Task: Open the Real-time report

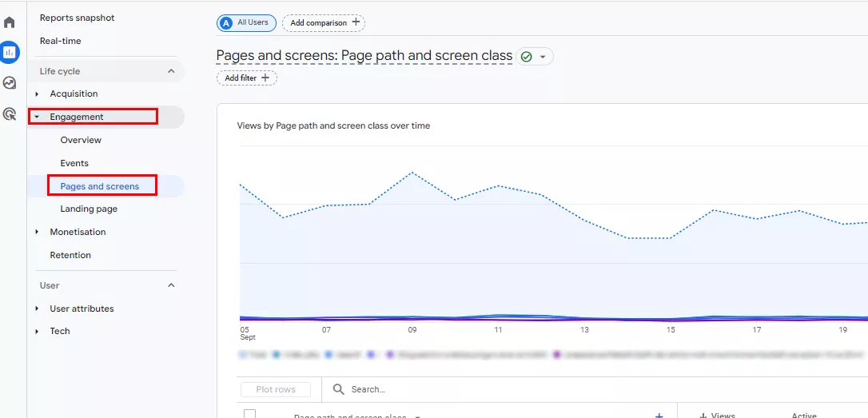Action: click(60, 41)
